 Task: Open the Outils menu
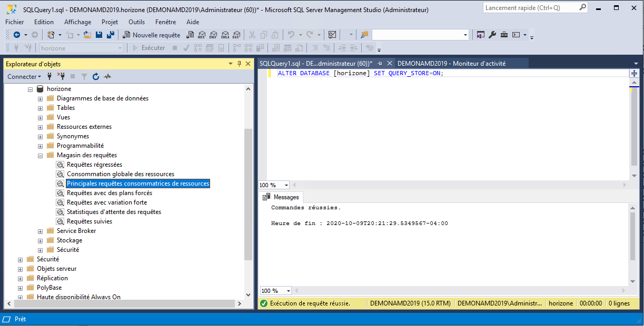point(136,22)
